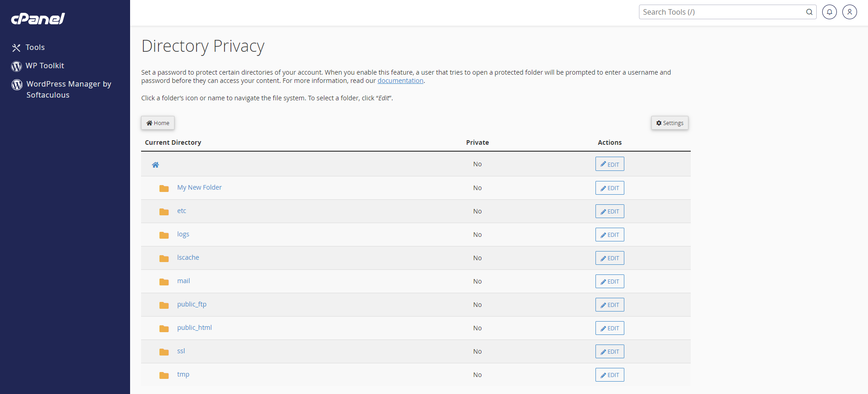Navigate into ssl directory link
868x394 pixels.
(x=181, y=351)
